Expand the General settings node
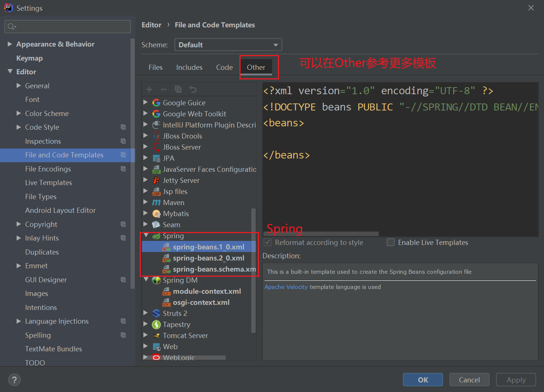This screenshot has height=392, width=544. pyautogui.click(x=19, y=85)
